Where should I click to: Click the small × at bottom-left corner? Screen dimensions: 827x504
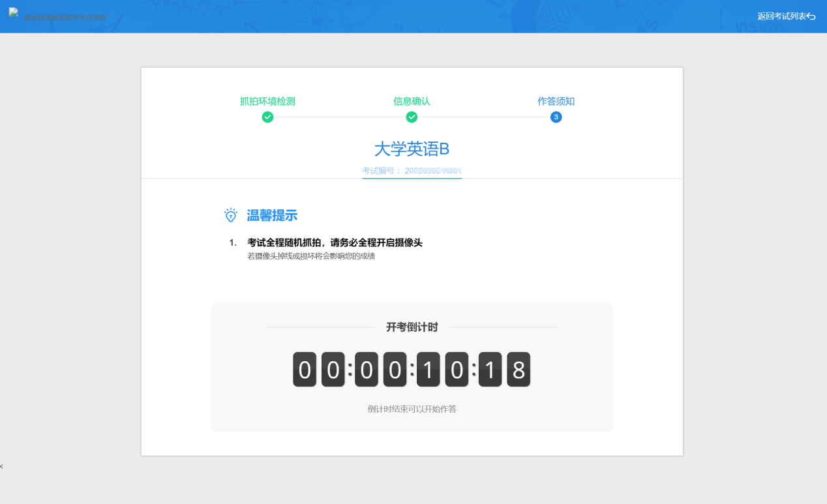2,466
